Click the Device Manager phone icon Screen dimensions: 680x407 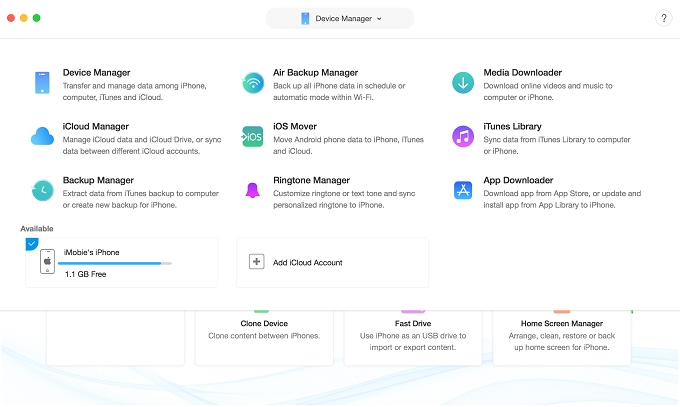(x=42, y=83)
